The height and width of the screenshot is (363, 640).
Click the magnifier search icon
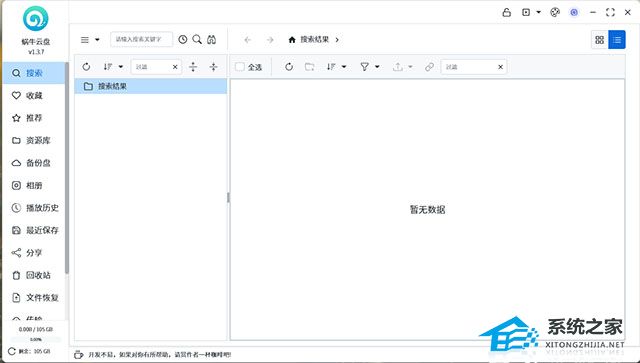coord(197,40)
